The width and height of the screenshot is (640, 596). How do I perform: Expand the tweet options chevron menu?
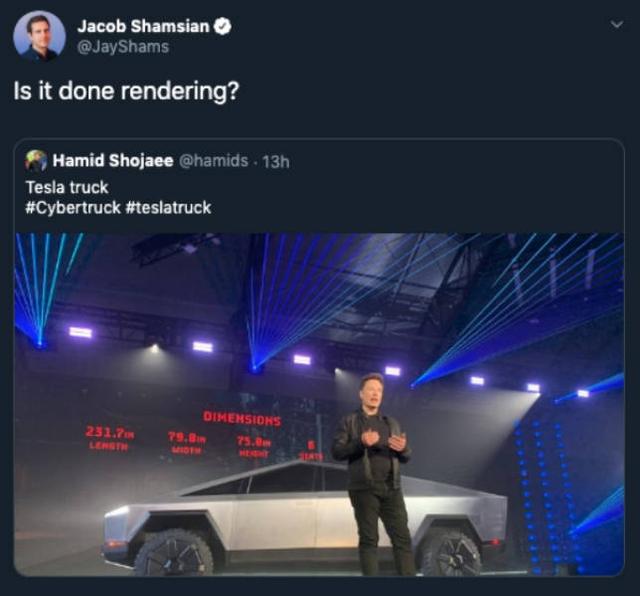coord(614,25)
